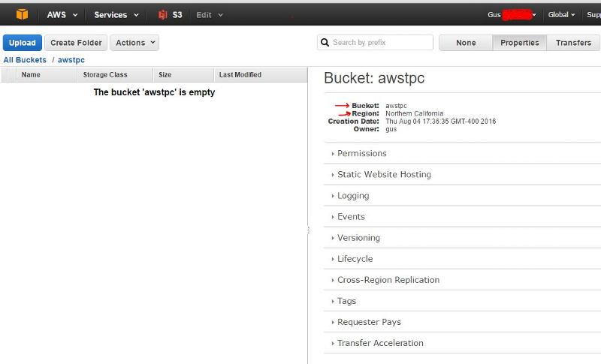Click the 'Bucket: awstpc' panel heading
This screenshot has height=364, width=601.
(374, 78)
